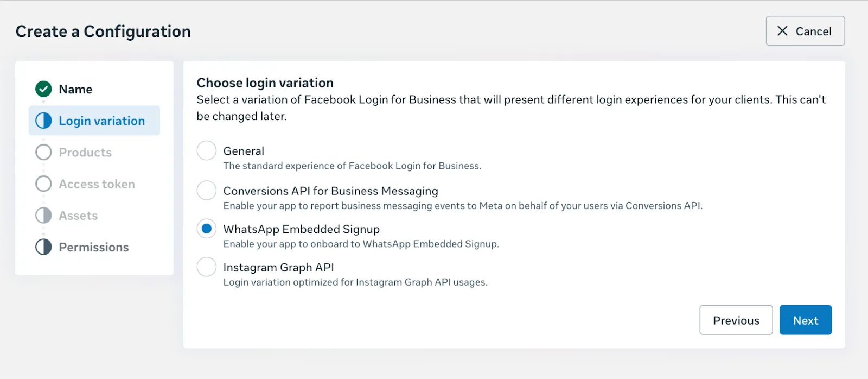Select the WhatsApp Embedded Signup radio button
Viewport: 868px width, 379px height.
point(207,229)
